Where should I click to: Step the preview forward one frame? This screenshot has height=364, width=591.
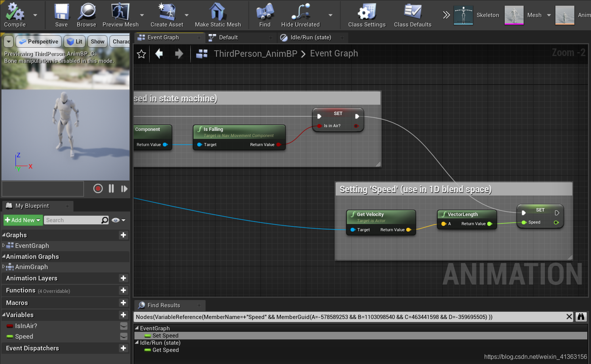click(124, 188)
